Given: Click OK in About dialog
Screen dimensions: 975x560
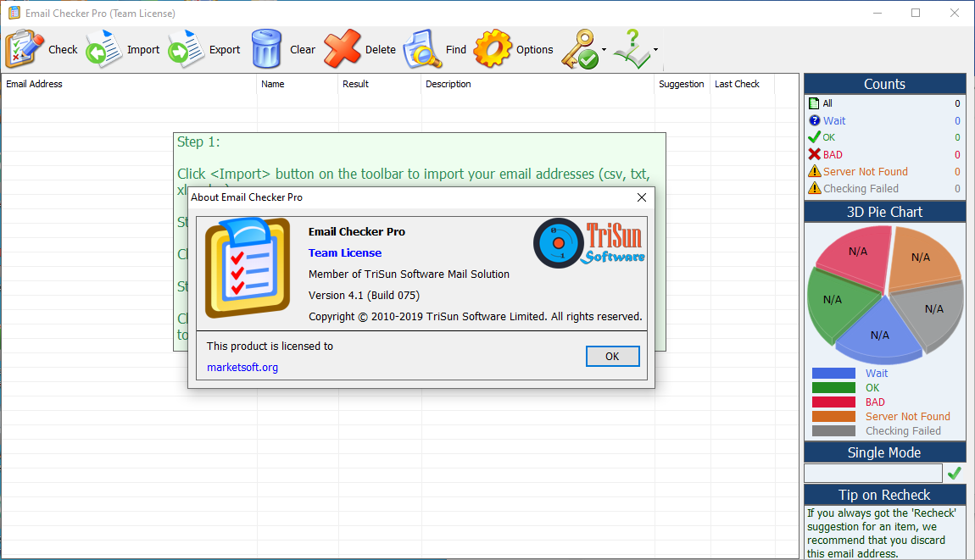Looking at the screenshot, I should click(x=612, y=356).
